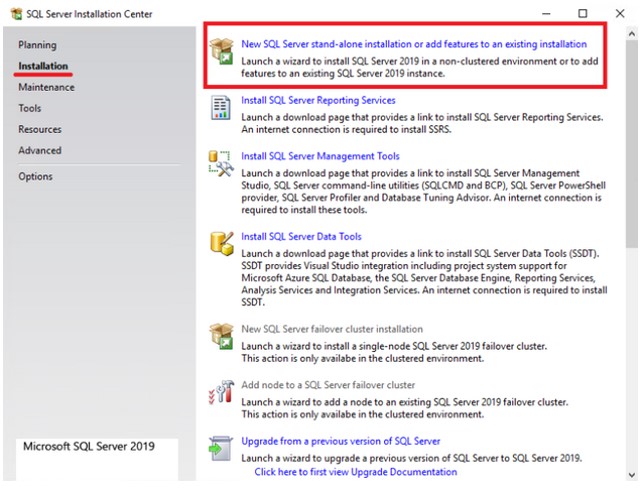The height and width of the screenshot is (490, 641).
Task: Click the Upgrade green arrow icon
Action: [x=221, y=448]
